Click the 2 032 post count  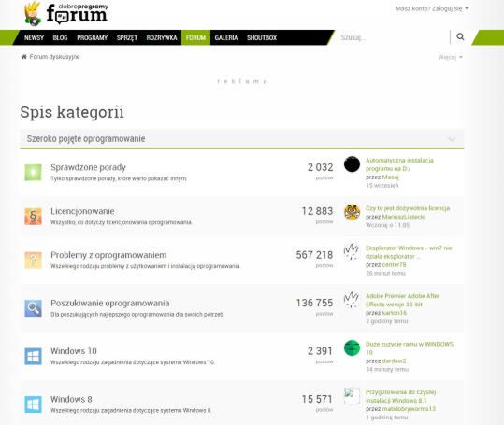click(320, 167)
